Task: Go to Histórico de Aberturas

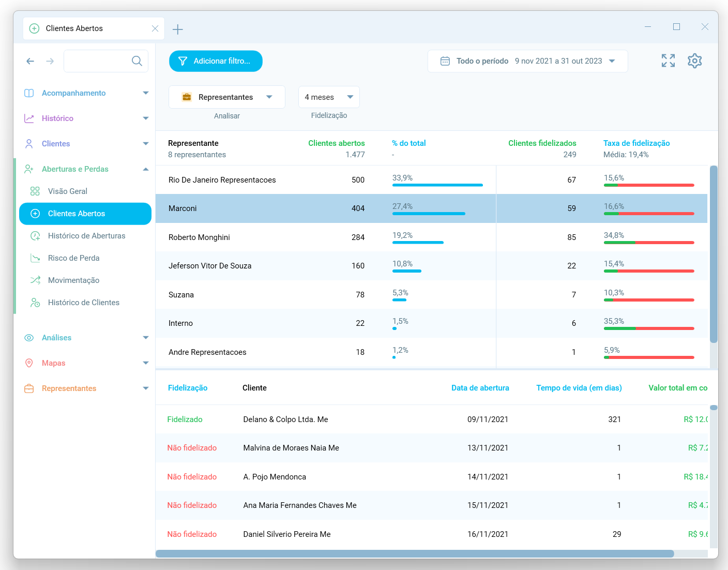Action: tap(85, 236)
